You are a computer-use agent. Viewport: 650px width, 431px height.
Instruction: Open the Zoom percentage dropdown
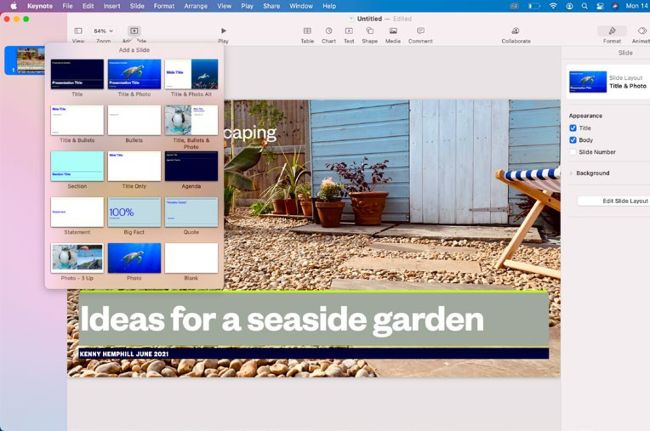coord(103,31)
